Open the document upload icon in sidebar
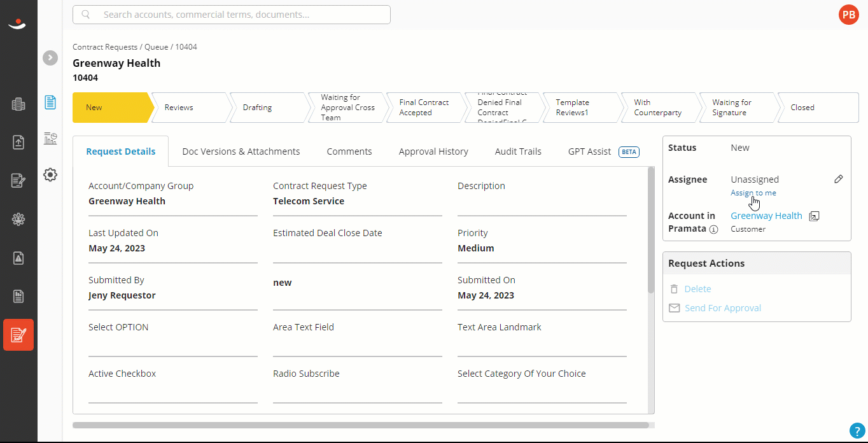 [x=18, y=143]
